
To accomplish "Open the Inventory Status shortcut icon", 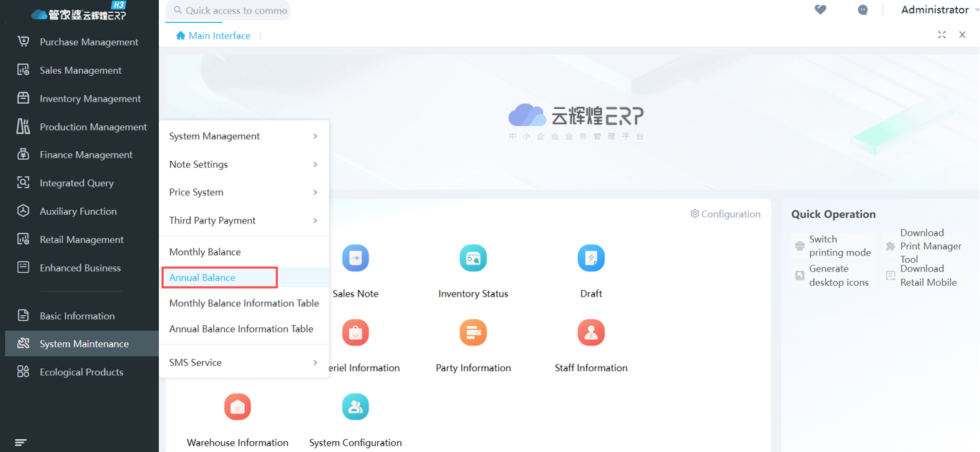I will point(472,259).
